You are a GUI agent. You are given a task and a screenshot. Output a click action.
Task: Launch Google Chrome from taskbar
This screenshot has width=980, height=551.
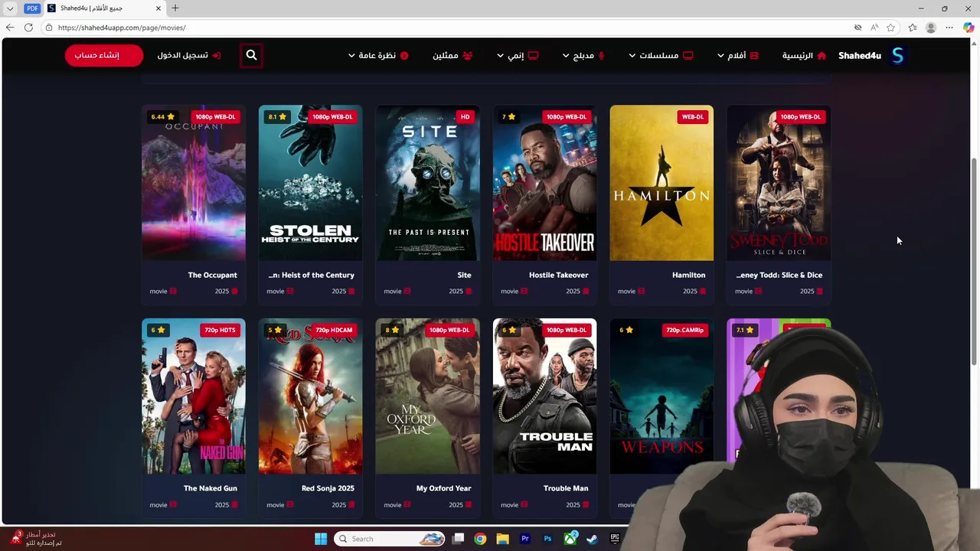480,539
